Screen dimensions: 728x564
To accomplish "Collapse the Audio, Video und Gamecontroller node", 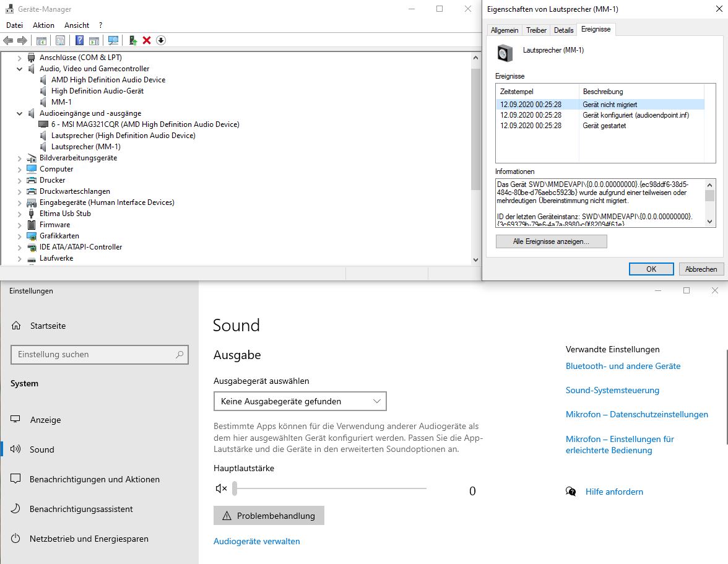I will coord(20,69).
